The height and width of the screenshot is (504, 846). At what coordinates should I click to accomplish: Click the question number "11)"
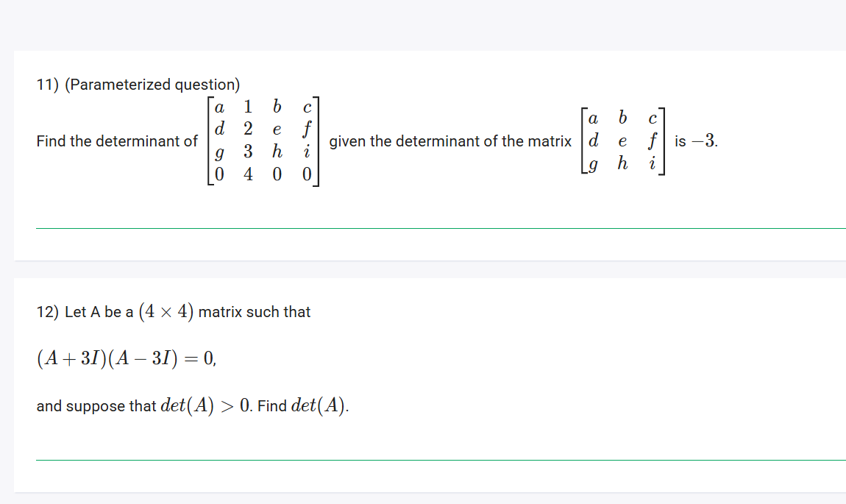click(x=48, y=85)
